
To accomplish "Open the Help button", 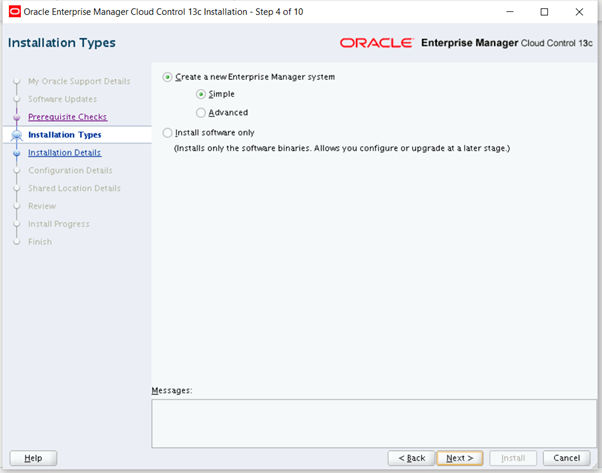I will point(33,457).
